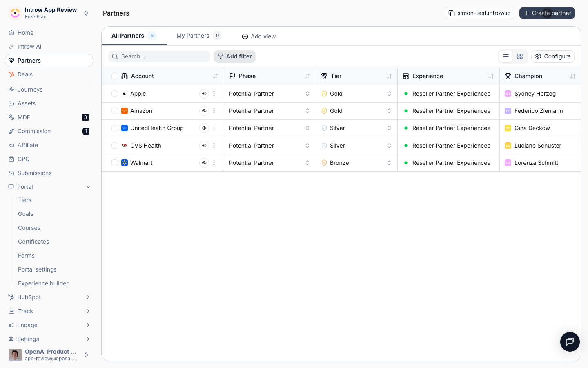Select the My Partners tab
The image size is (588, 368).
(199, 36)
